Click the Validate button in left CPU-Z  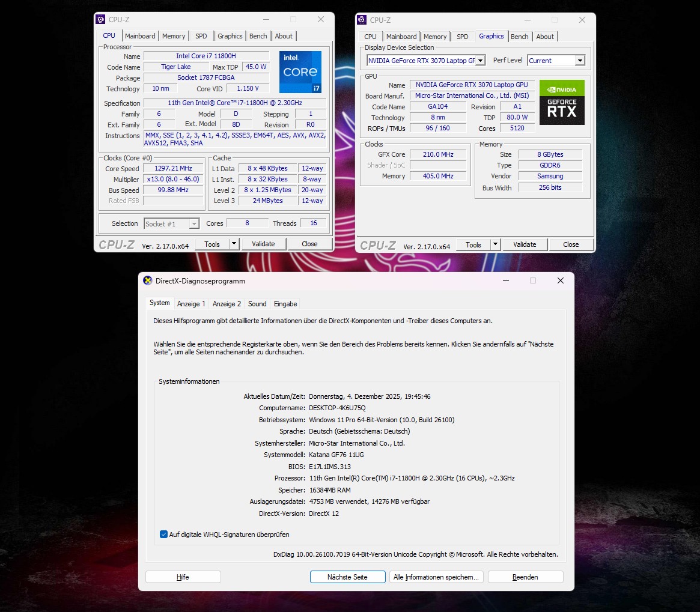(x=263, y=243)
